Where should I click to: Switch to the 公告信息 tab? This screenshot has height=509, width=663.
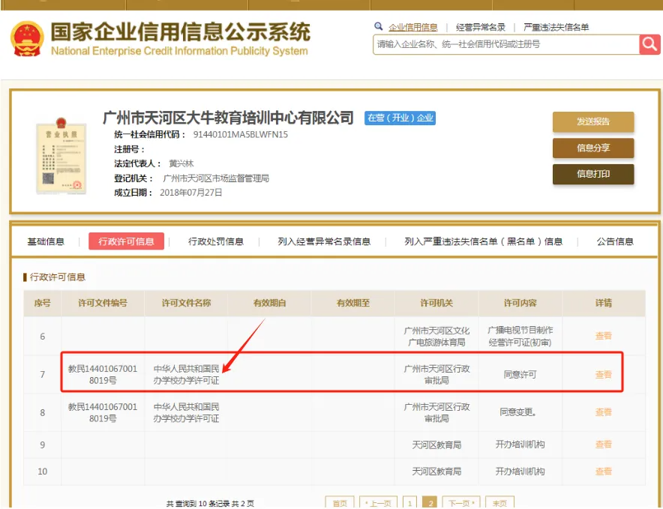coord(615,241)
